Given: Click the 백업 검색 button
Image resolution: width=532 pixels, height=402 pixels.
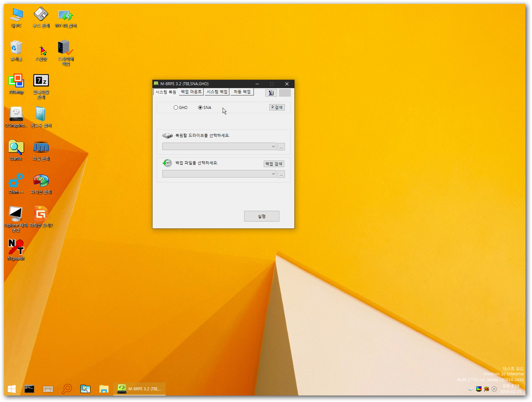Looking at the screenshot, I should 274,164.
